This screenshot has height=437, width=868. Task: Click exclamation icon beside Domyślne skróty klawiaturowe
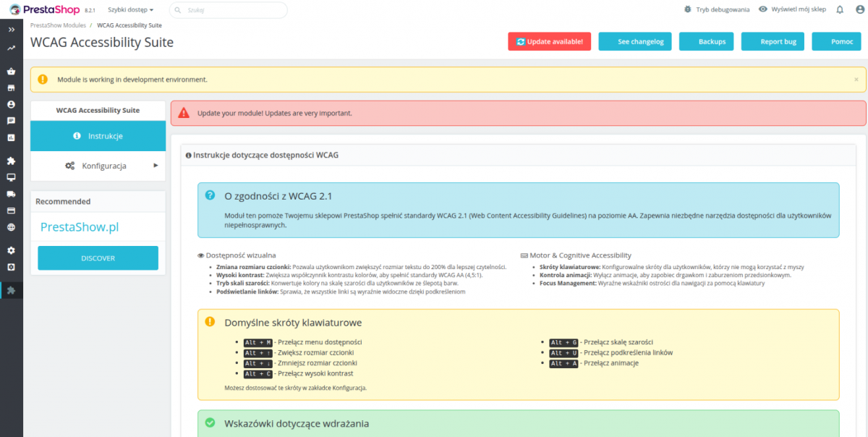[x=210, y=322]
